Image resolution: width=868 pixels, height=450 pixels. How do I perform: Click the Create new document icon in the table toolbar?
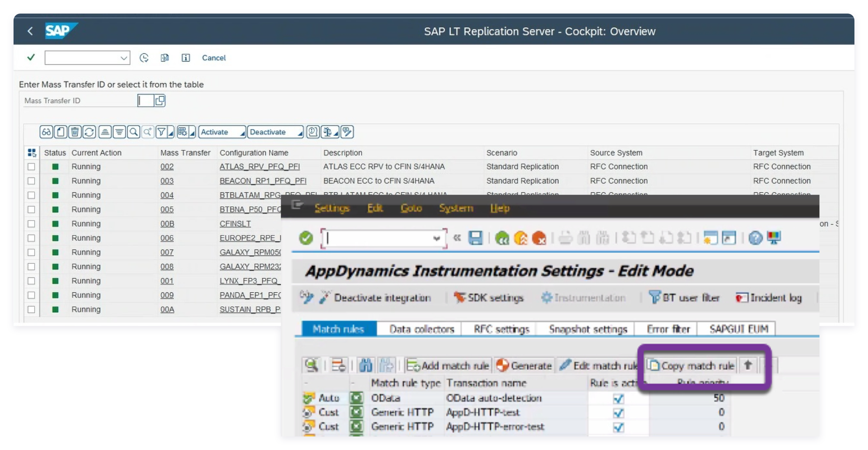point(60,132)
